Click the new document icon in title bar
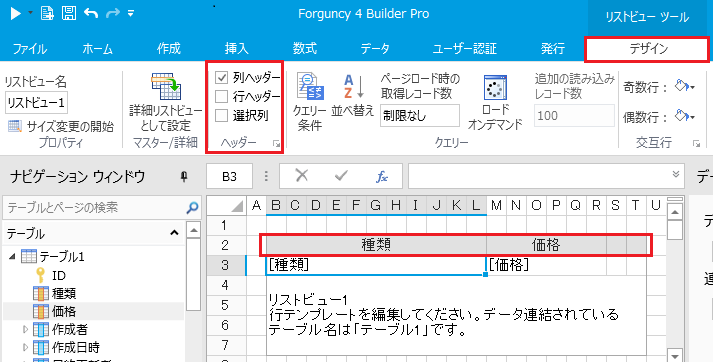The width and height of the screenshot is (713, 362). tap(47, 13)
